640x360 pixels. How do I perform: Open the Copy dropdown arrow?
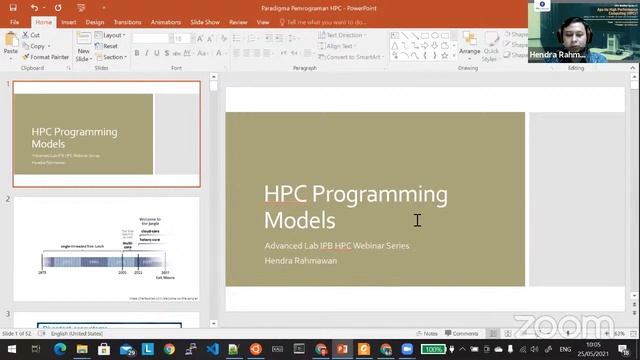[x=49, y=46]
